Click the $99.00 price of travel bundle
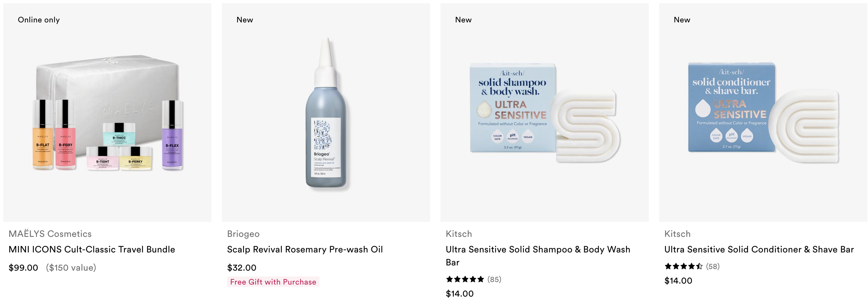868x305 pixels. [23, 268]
